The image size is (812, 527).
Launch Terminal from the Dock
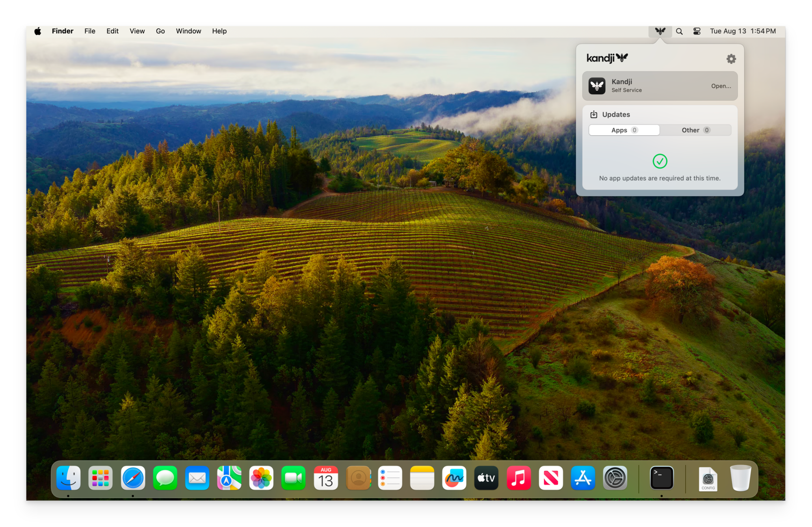(x=662, y=478)
